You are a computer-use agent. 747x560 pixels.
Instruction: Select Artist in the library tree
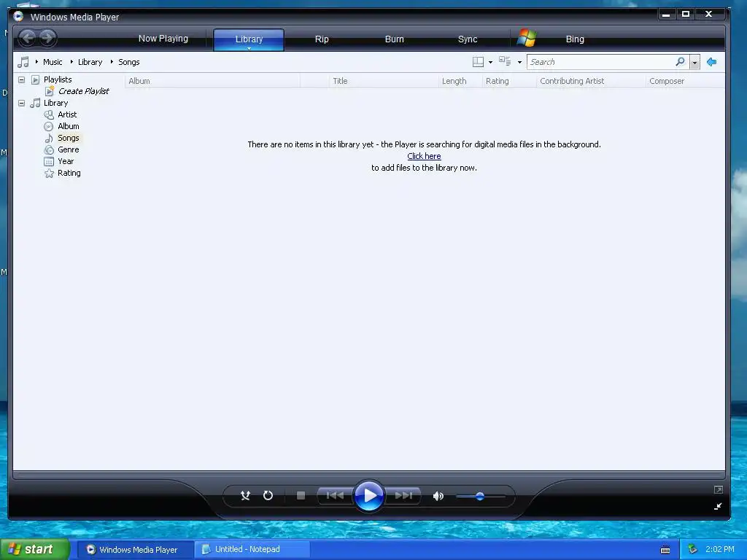point(67,114)
